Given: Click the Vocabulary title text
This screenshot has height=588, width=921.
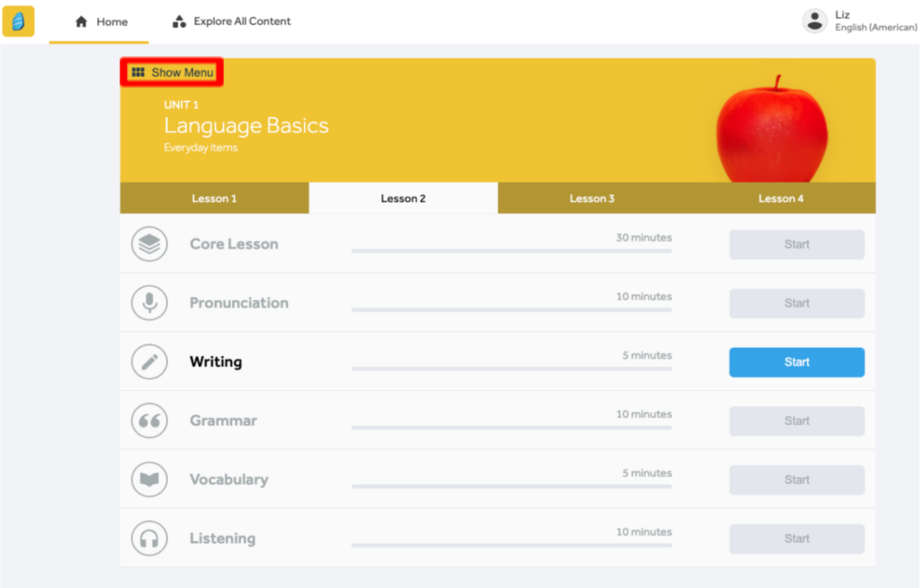Looking at the screenshot, I should pyautogui.click(x=229, y=479).
